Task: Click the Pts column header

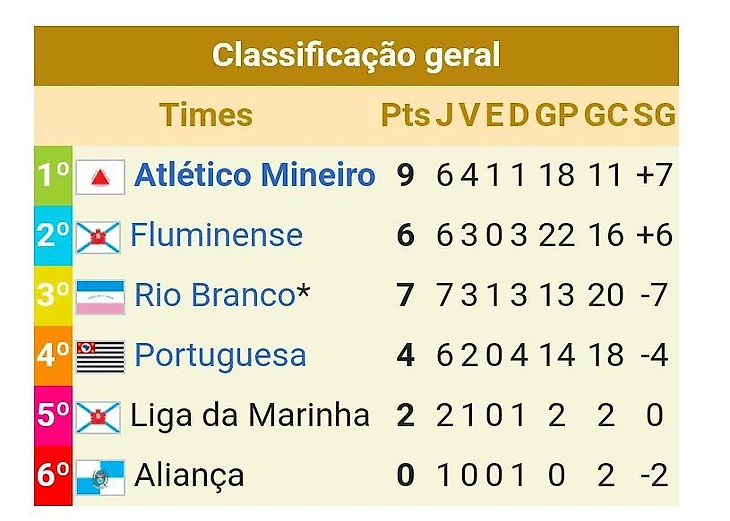Action: tap(405, 115)
